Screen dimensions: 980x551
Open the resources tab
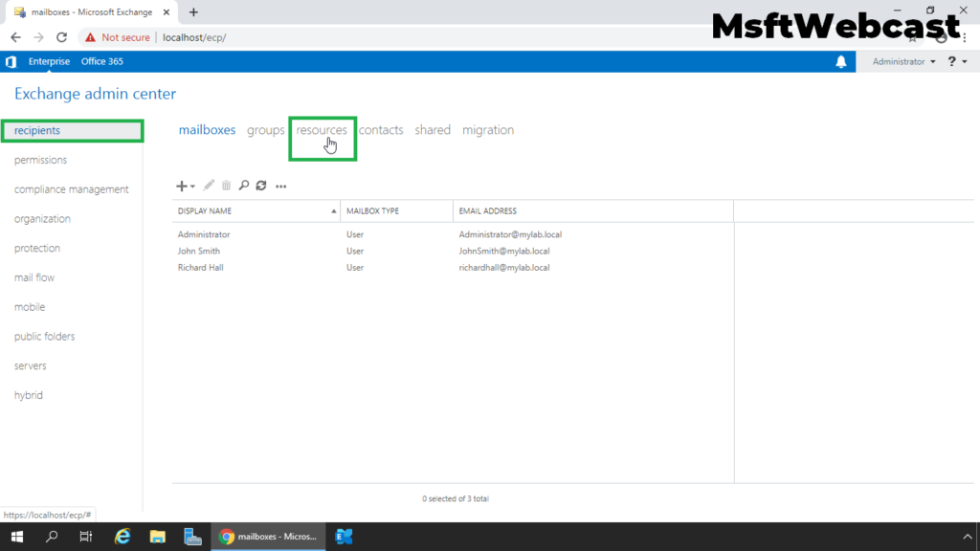[x=322, y=130]
